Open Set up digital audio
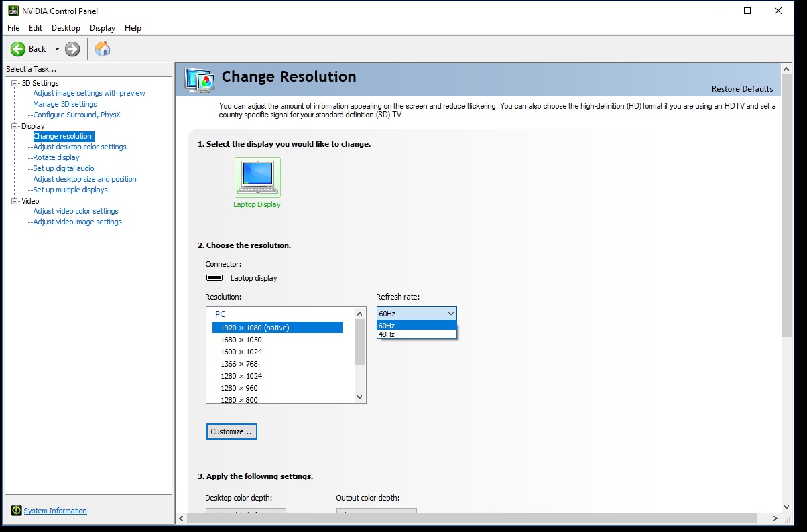The height and width of the screenshot is (532, 807). click(x=64, y=168)
